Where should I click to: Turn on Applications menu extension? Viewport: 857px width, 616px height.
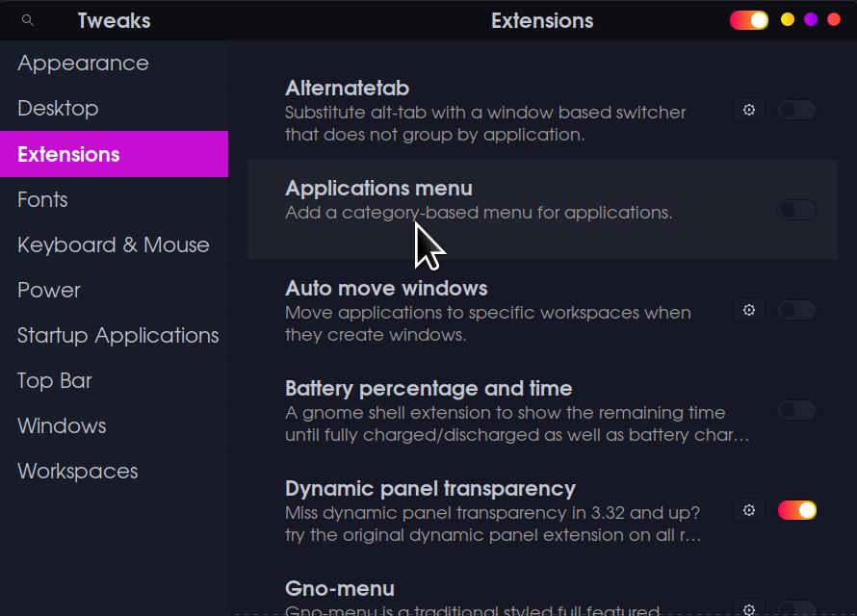(796, 210)
